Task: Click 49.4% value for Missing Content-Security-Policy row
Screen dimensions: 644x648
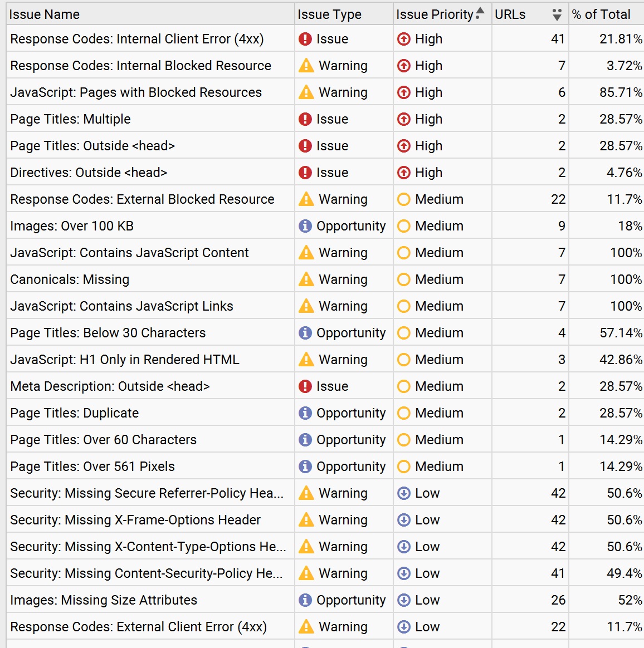Action: tap(625, 573)
